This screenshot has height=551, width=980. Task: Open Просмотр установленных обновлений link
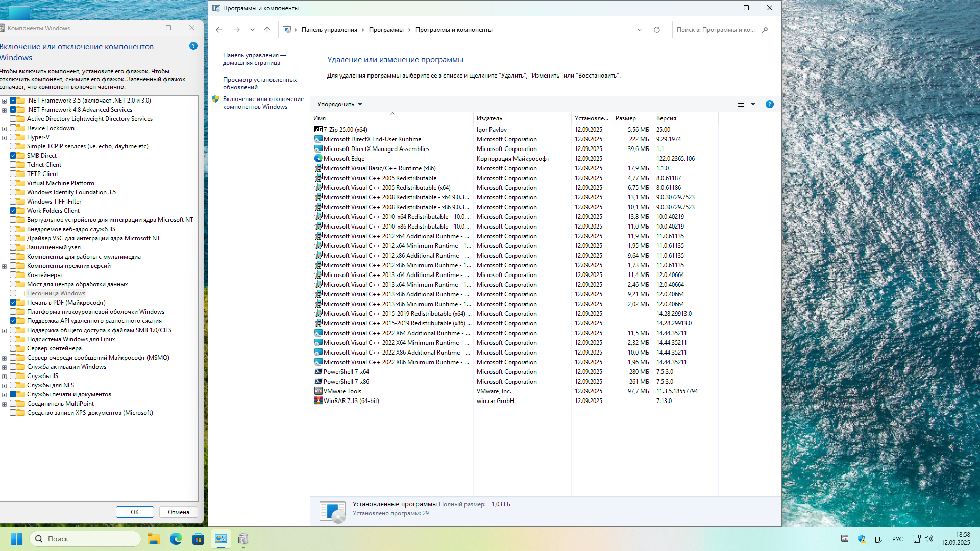260,84
